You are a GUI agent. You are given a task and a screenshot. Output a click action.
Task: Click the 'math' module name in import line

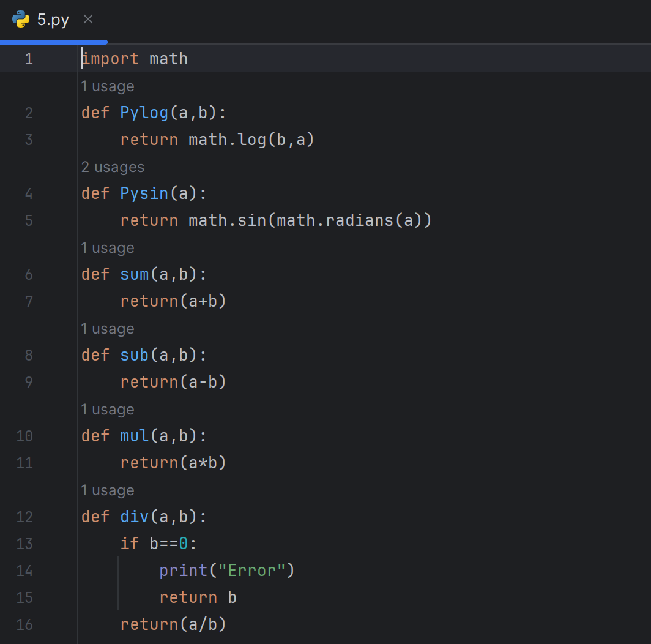[169, 59]
